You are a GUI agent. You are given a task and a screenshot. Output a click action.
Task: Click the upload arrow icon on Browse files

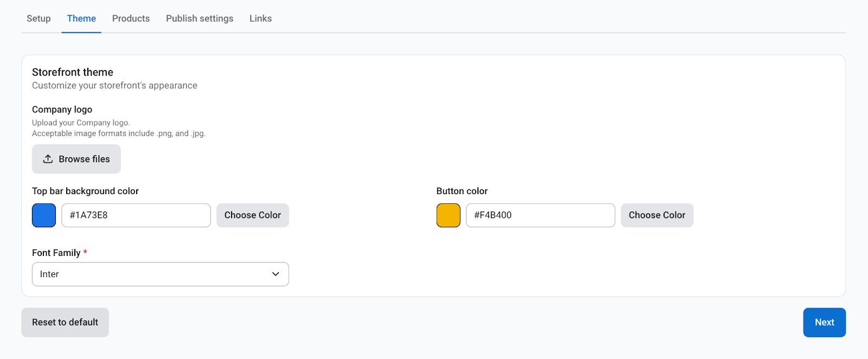(x=48, y=159)
